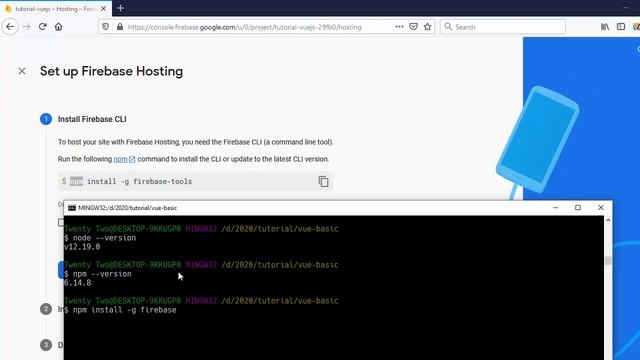
Task: Select step 3 circle in setup list
Action: 46,345
